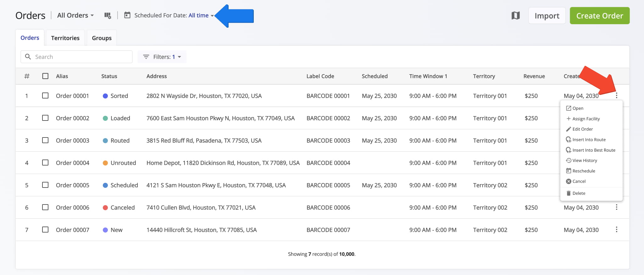Open the Scheduled For Date All time dropdown
Viewport: 644px width, 275px height.
[201, 15]
